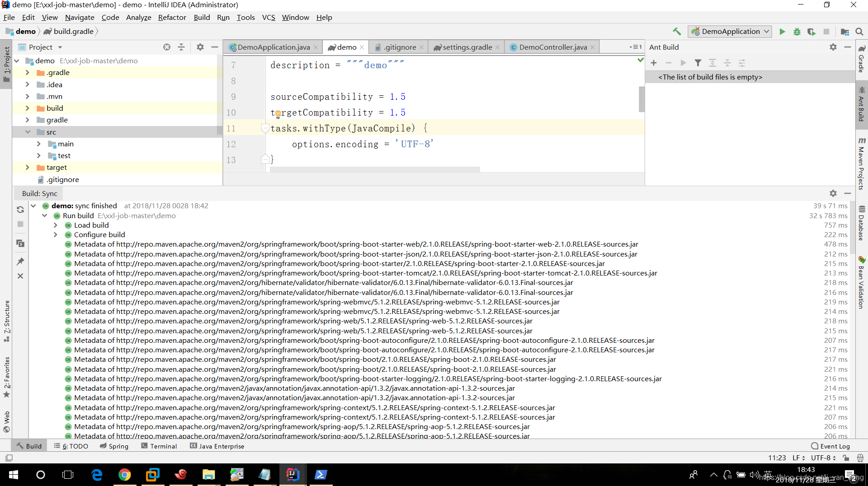Open Gradle side tool window
The height and width of the screenshot is (486, 868).
[x=862, y=59]
